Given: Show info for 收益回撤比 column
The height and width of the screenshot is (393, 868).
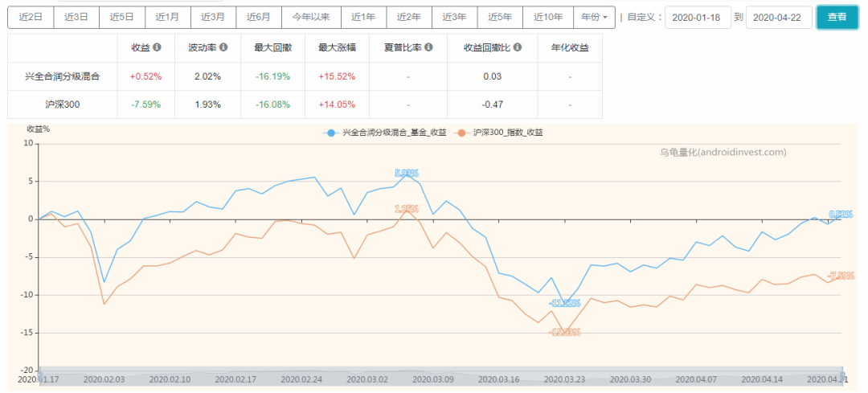Looking at the screenshot, I should (517, 47).
